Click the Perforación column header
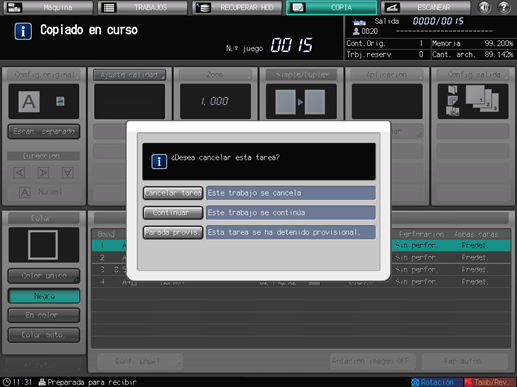The height and width of the screenshot is (387, 517). (421, 234)
